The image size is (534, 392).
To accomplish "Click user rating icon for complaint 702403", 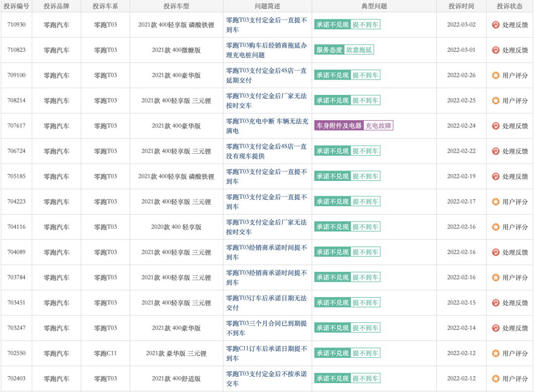I will pos(495,378).
